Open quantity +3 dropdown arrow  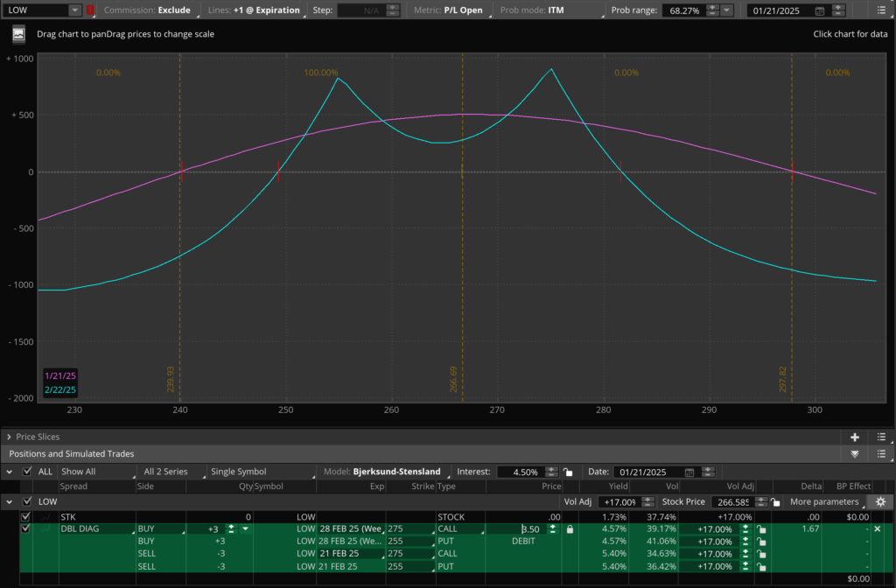tap(245, 529)
